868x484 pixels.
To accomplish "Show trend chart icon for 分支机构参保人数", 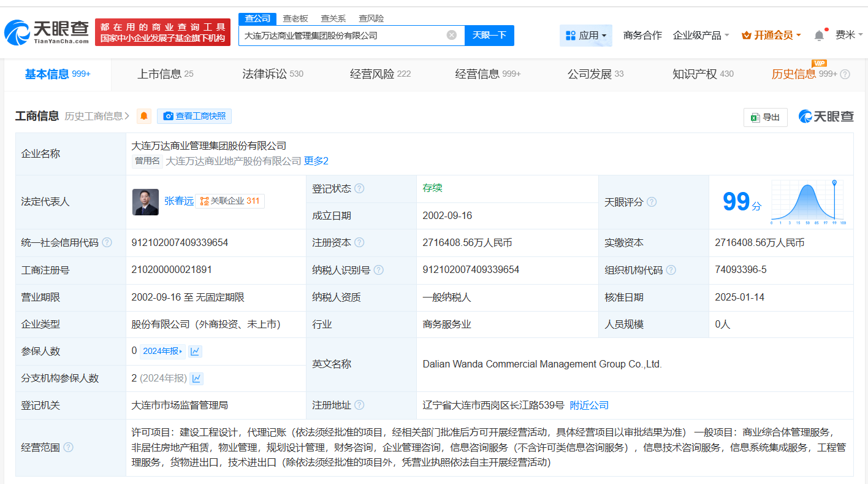I will point(196,378).
